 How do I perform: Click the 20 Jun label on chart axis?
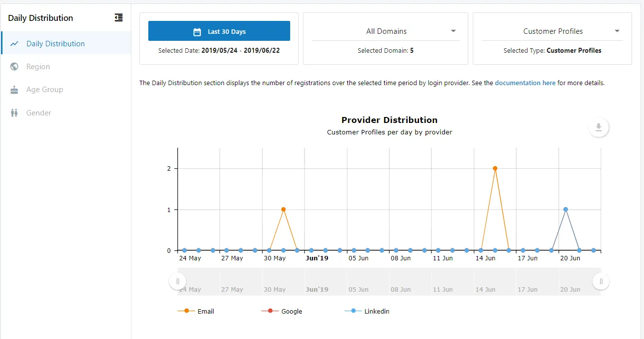pyautogui.click(x=570, y=258)
